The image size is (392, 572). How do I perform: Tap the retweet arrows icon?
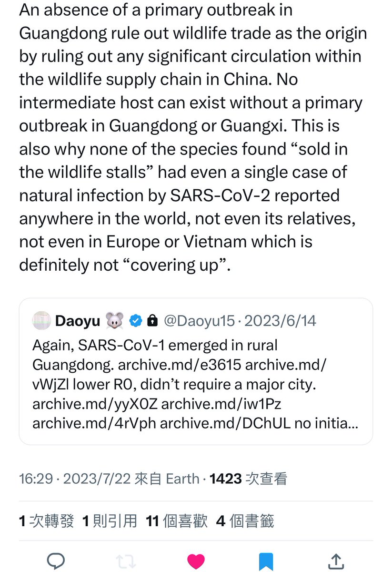click(126, 561)
